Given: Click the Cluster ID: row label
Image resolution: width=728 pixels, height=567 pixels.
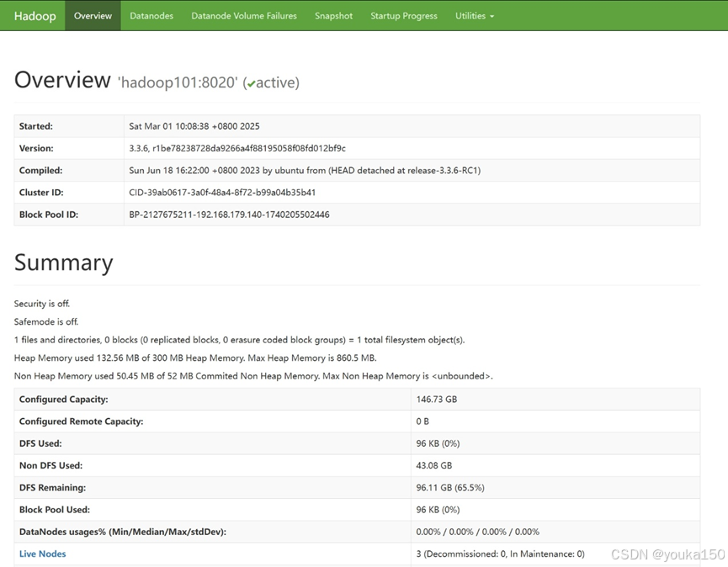Looking at the screenshot, I should click(41, 193).
